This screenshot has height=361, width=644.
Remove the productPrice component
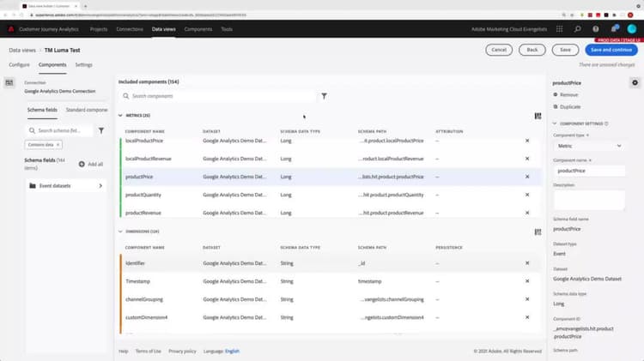pyautogui.click(x=566, y=95)
